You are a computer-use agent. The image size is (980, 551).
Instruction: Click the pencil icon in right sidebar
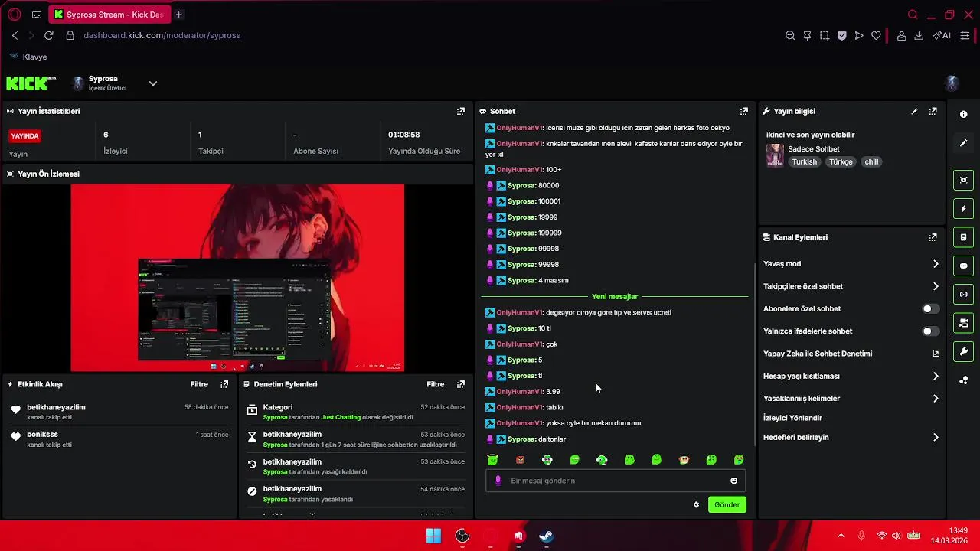(963, 143)
